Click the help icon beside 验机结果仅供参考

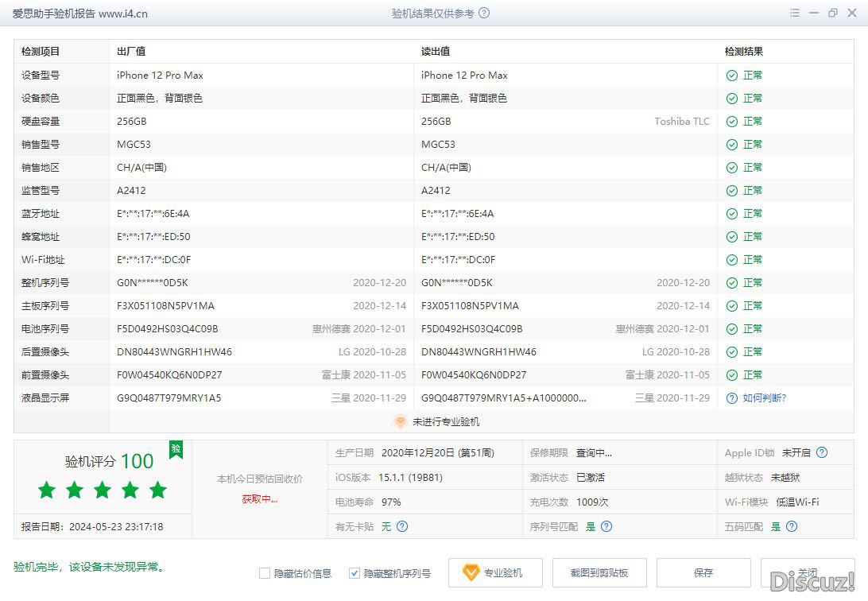click(x=484, y=13)
